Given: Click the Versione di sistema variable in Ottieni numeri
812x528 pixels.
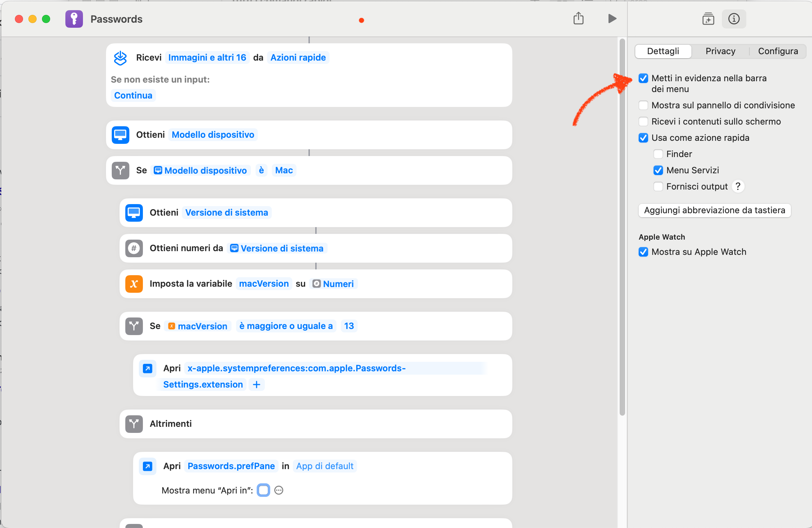Looking at the screenshot, I should (277, 248).
